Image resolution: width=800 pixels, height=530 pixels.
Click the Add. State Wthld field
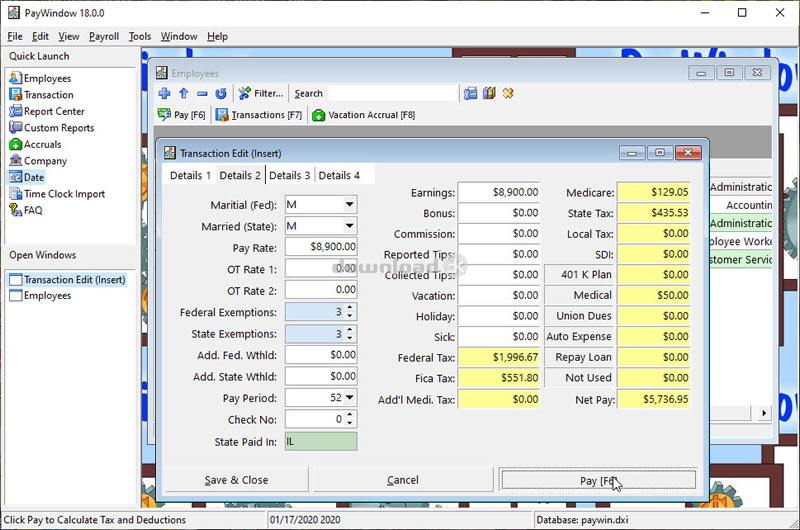pos(321,376)
